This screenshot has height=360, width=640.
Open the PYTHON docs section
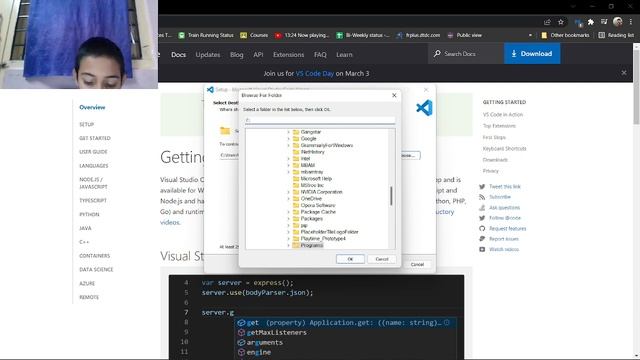tap(89, 214)
